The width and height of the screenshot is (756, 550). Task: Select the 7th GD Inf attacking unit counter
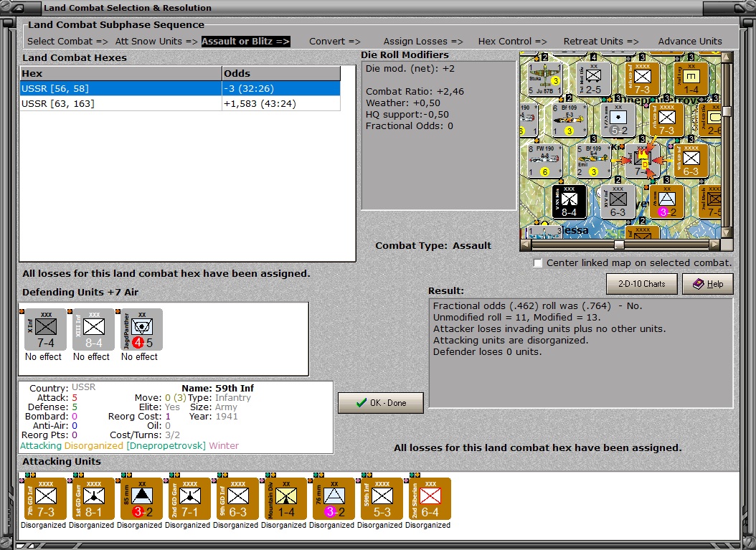[x=45, y=498]
